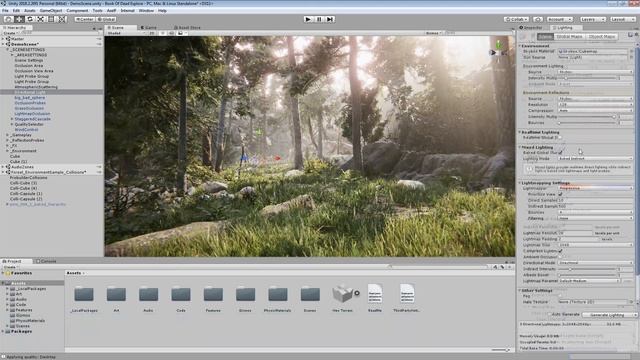This screenshot has height=360, width=640.
Task: Select the combined Transform tool
Action: (62, 19)
